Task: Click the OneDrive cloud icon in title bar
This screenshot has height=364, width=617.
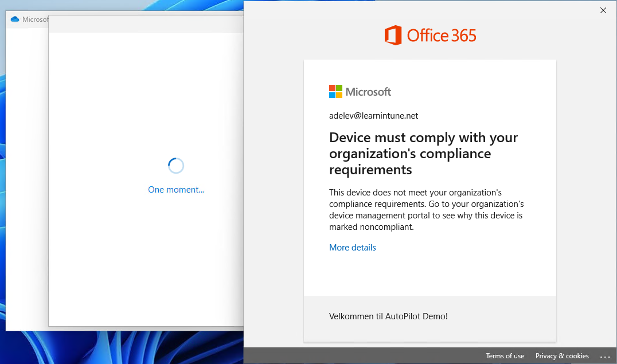Action: tap(15, 19)
